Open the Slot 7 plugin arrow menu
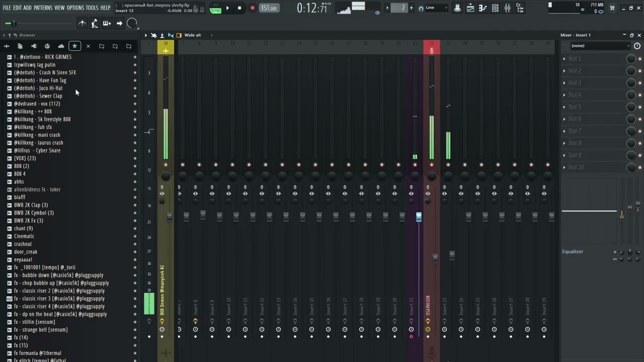 click(x=564, y=131)
